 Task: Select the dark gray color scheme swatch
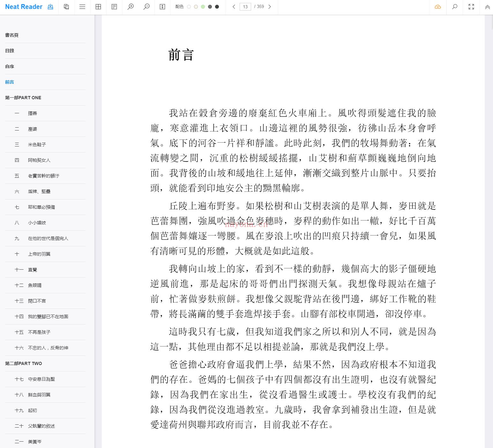coord(210,7)
